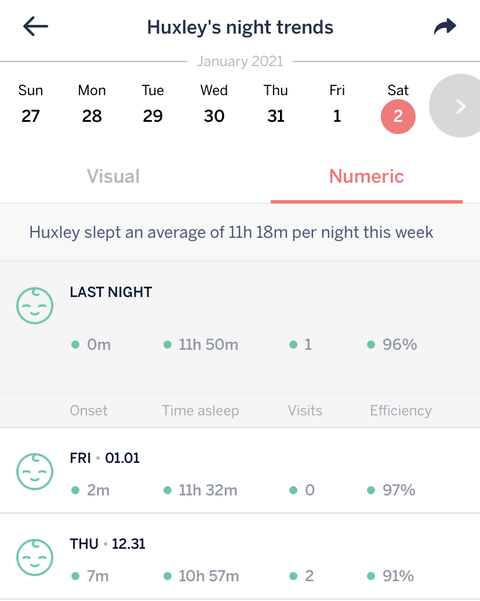
Task: Pick Friday 1 in the week strip
Action: (337, 104)
